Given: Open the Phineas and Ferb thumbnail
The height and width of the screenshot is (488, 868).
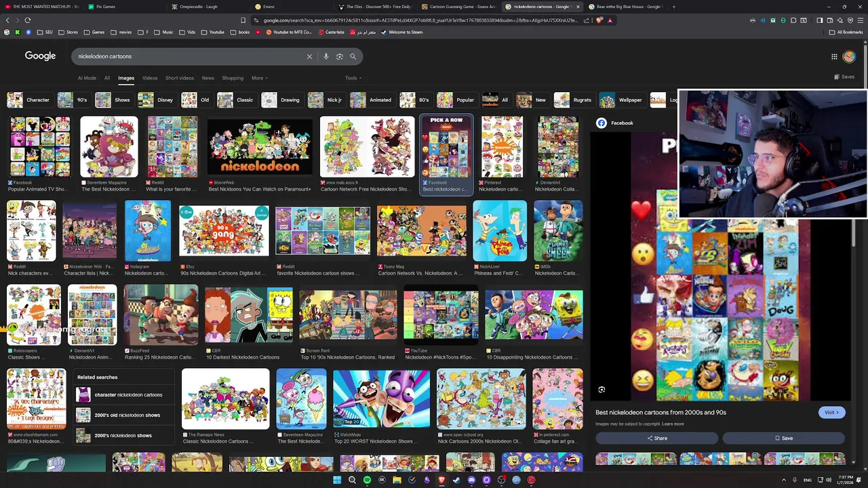Looking at the screenshot, I should click(500, 230).
